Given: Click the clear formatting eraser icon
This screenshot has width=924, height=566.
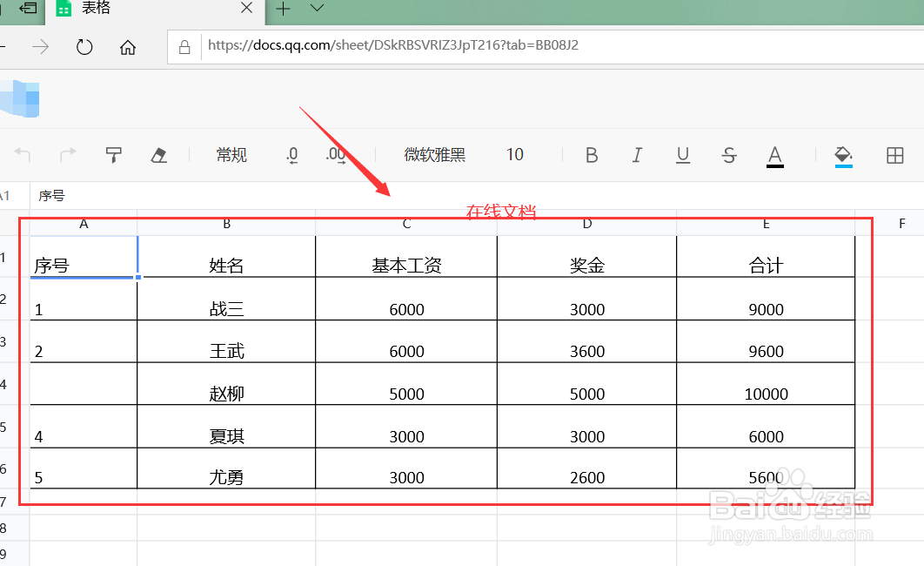Looking at the screenshot, I should (x=160, y=154).
